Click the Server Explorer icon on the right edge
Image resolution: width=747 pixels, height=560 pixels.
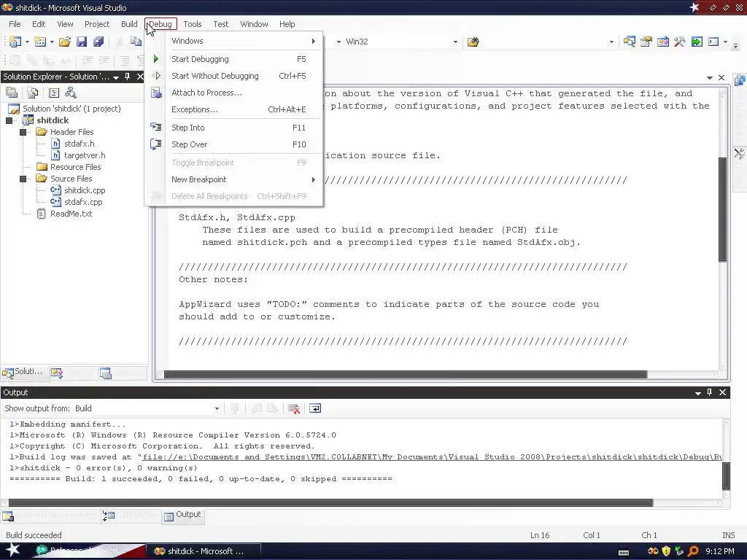[x=740, y=80]
